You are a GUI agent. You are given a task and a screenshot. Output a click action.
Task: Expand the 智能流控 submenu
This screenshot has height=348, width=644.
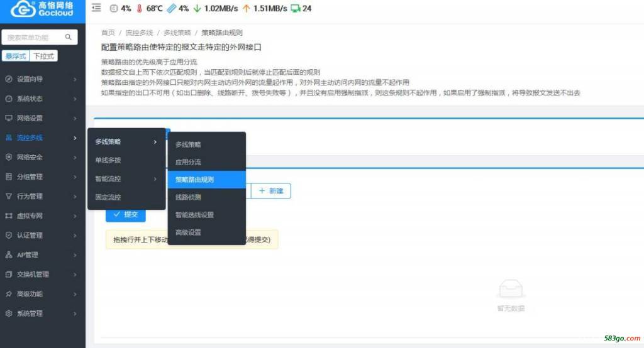click(x=126, y=179)
